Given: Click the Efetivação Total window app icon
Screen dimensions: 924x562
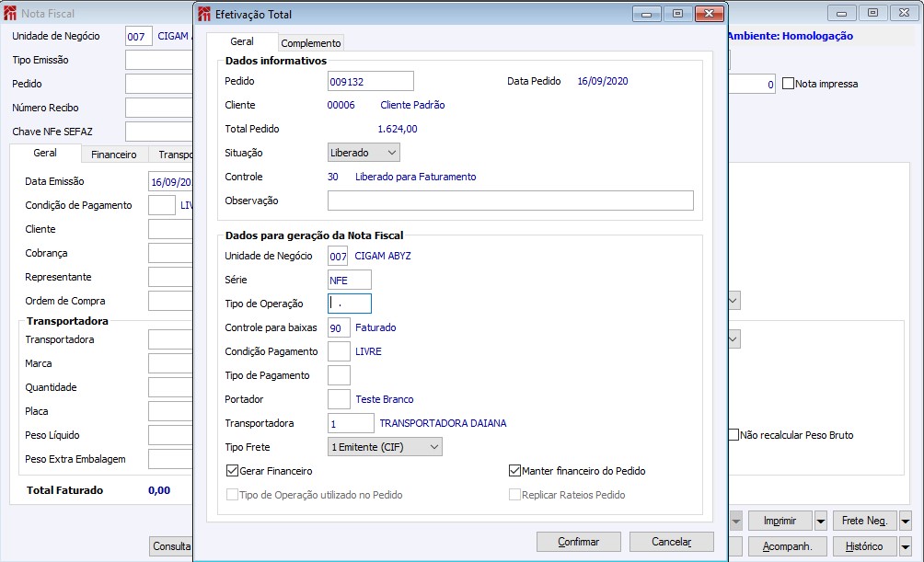Looking at the screenshot, I should click(204, 14).
